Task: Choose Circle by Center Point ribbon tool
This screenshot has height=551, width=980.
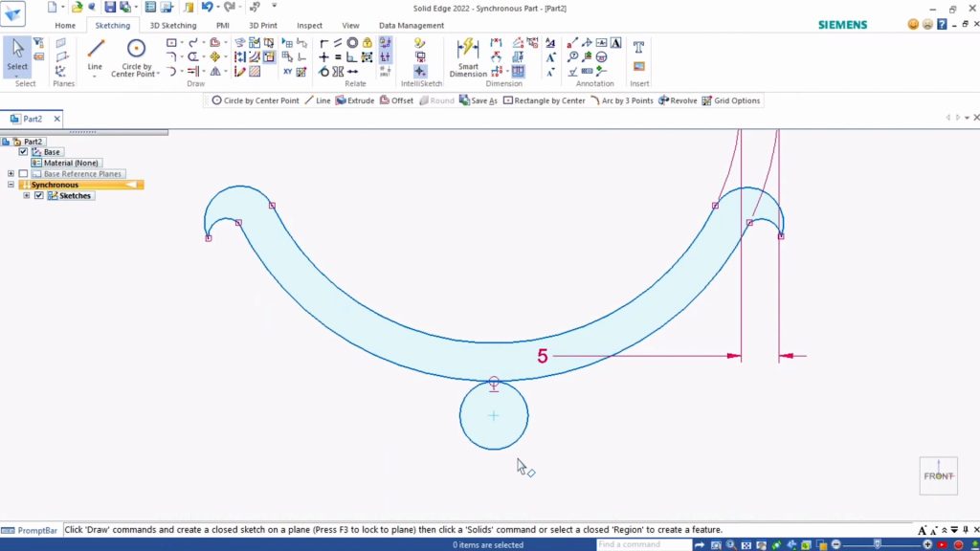Action: (x=136, y=57)
